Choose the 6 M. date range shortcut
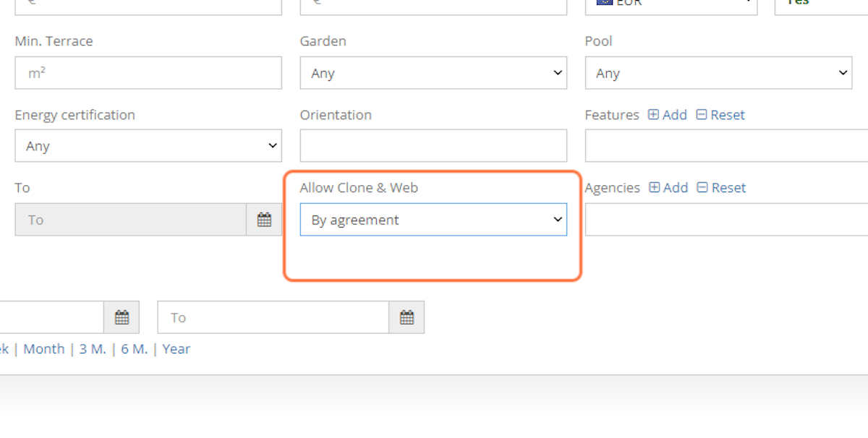Viewport: 868px width, 438px height. (135, 349)
